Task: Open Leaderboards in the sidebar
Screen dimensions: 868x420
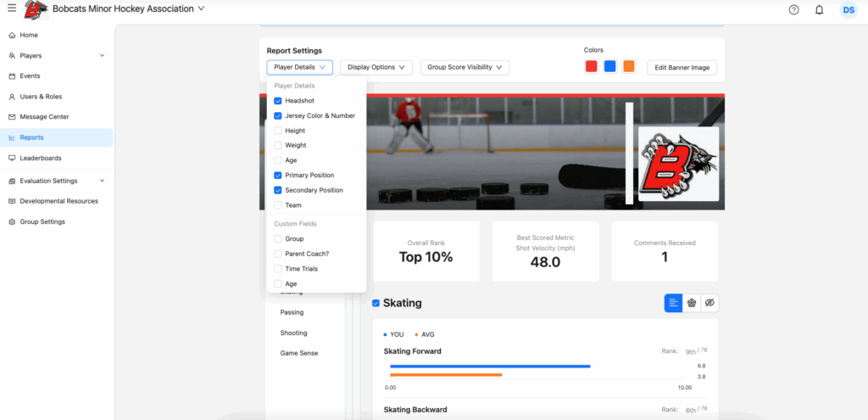Action: click(x=41, y=158)
